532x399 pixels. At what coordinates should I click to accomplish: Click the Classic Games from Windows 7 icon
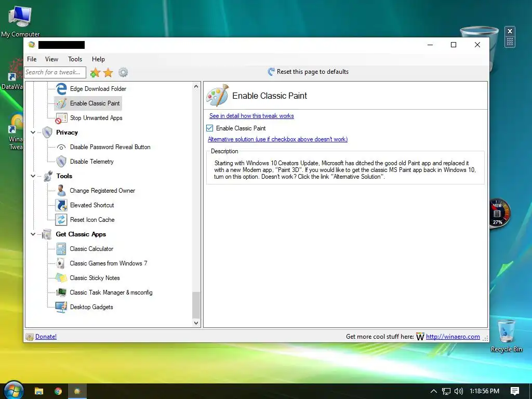click(61, 263)
